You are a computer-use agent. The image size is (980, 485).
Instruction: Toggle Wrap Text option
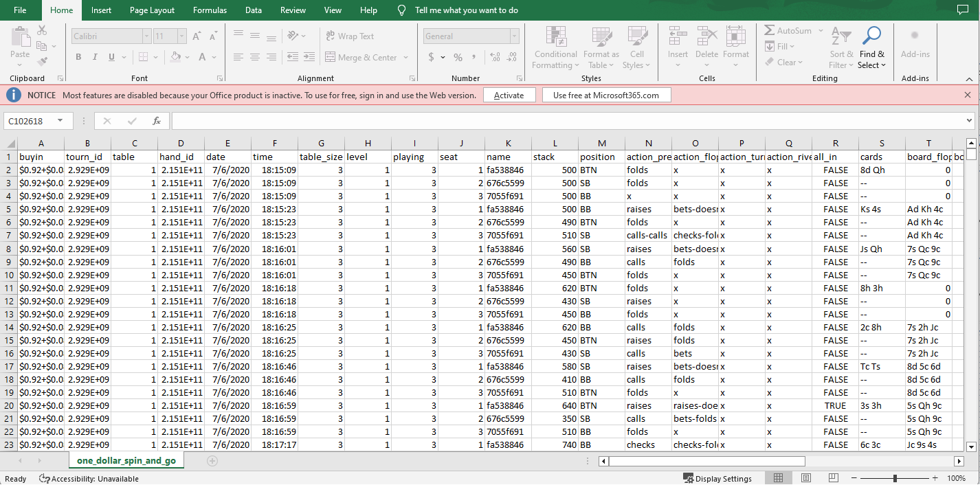click(x=349, y=36)
